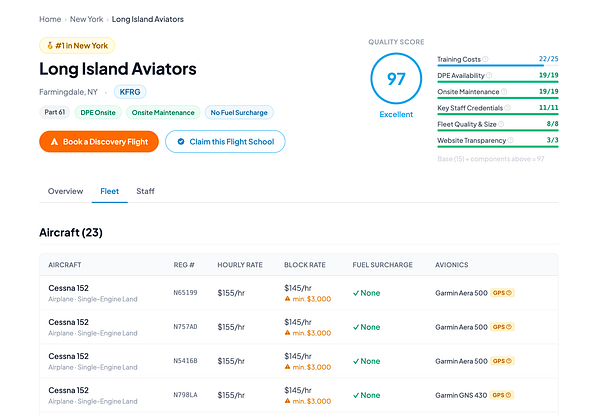Viewport: 600px width, 415px height.
Task: Click the Excellent rating label
Action: point(396,114)
